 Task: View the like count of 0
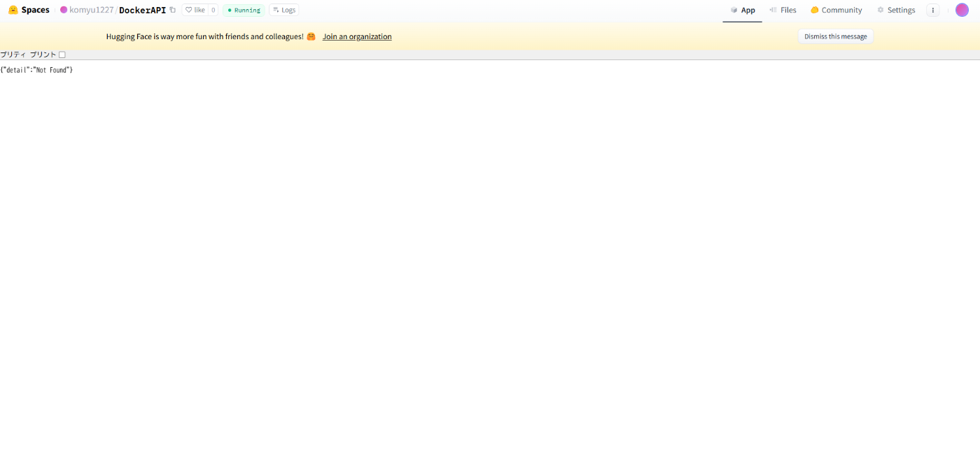click(x=213, y=10)
